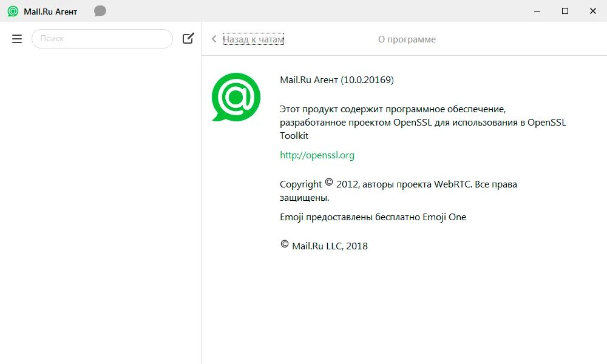Click the large green Agent logo

236,97
